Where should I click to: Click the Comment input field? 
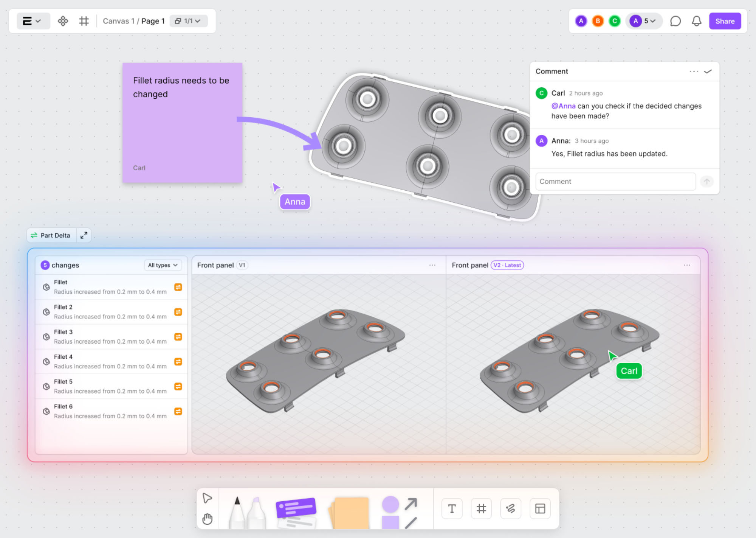615,182
